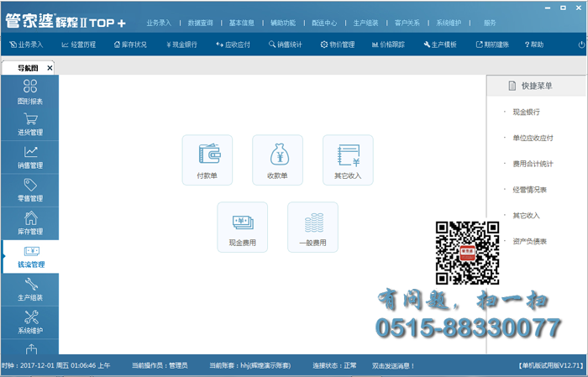This screenshot has height=377, width=588.
Task: Open the 配送中心 menu
Action: click(324, 23)
